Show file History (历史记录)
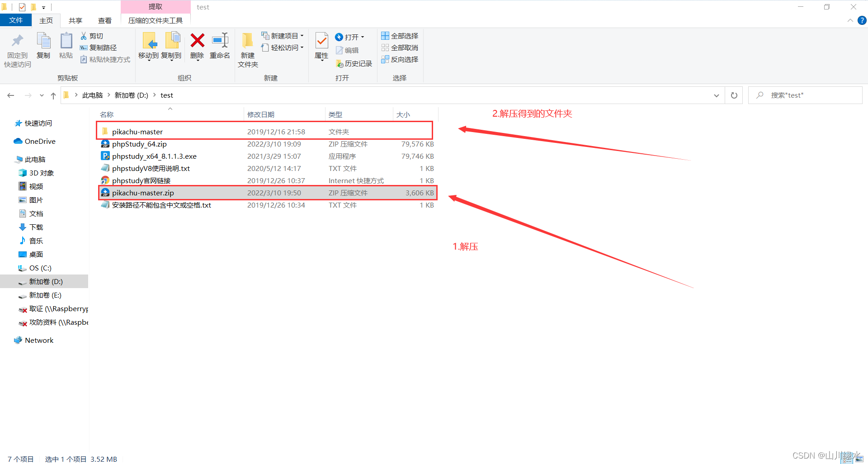The width and height of the screenshot is (868, 464). coord(354,64)
